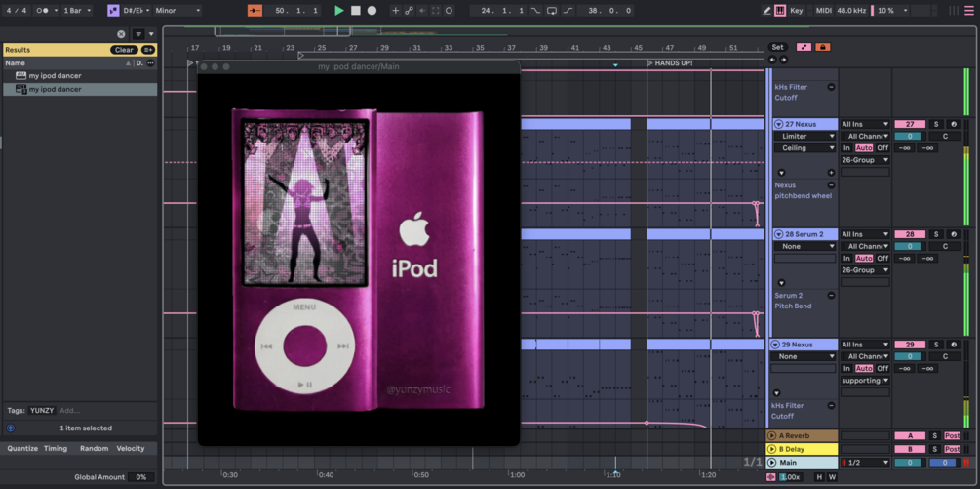The height and width of the screenshot is (489, 980).
Task: Collapse the 27 Nexus track
Action: [779, 124]
